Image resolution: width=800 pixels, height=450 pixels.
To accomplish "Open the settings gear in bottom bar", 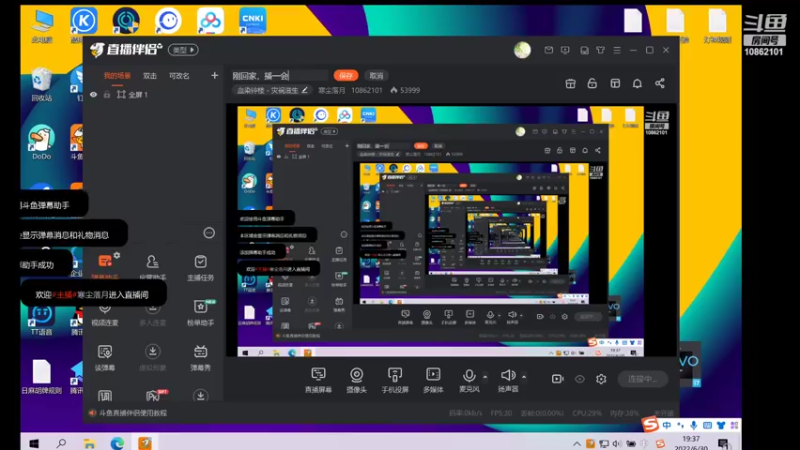I will tap(601, 379).
